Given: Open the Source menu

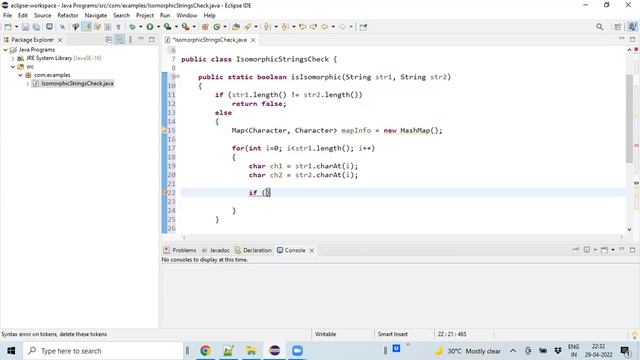Looking at the screenshot, I should tap(42, 16).
